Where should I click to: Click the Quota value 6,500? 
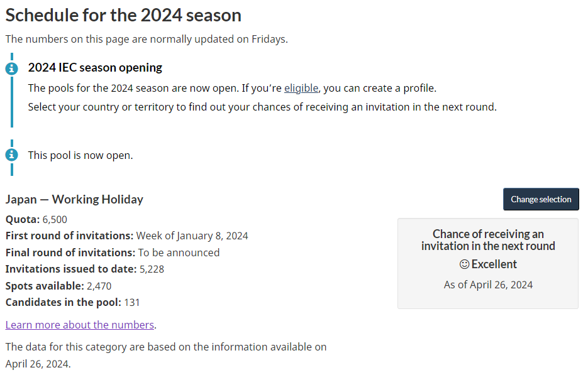tap(55, 219)
